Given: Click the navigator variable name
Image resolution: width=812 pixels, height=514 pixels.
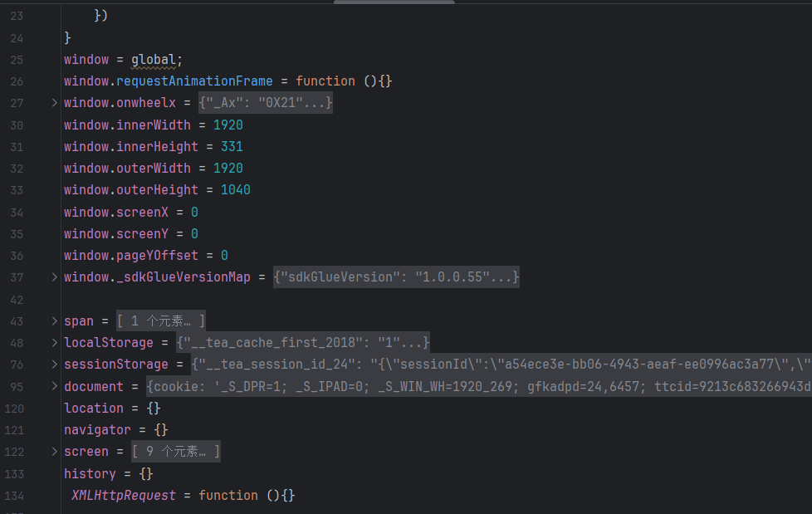Looking at the screenshot, I should [x=97, y=430].
